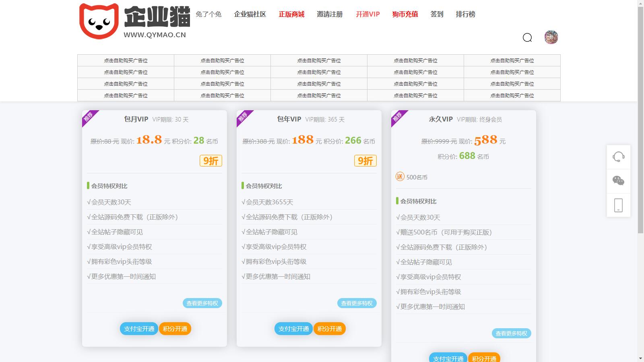Image resolution: width=644 pixels, height=362 pixels.
Task: Open the site search magnifier icon
Action: tap(528, 38)
